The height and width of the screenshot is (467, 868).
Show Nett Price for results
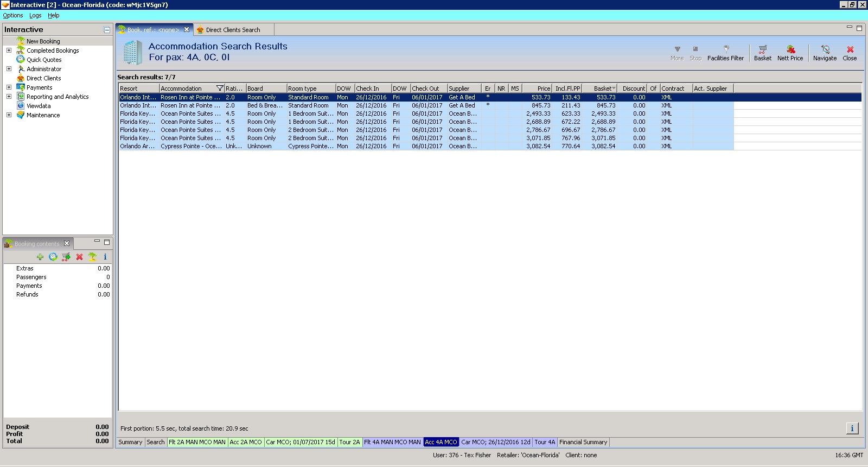point(790,53)
